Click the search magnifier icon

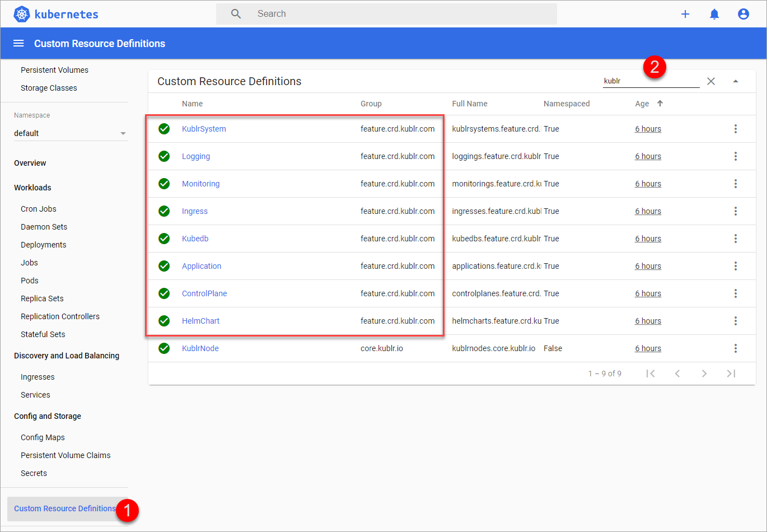pyautogui.click(x=236, y=14)
